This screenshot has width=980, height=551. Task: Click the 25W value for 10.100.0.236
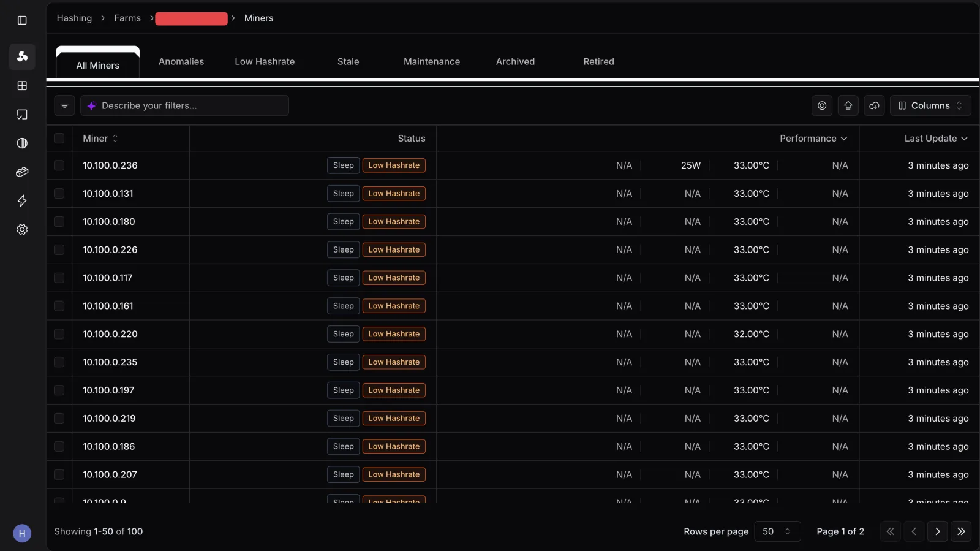pos(690,165)
